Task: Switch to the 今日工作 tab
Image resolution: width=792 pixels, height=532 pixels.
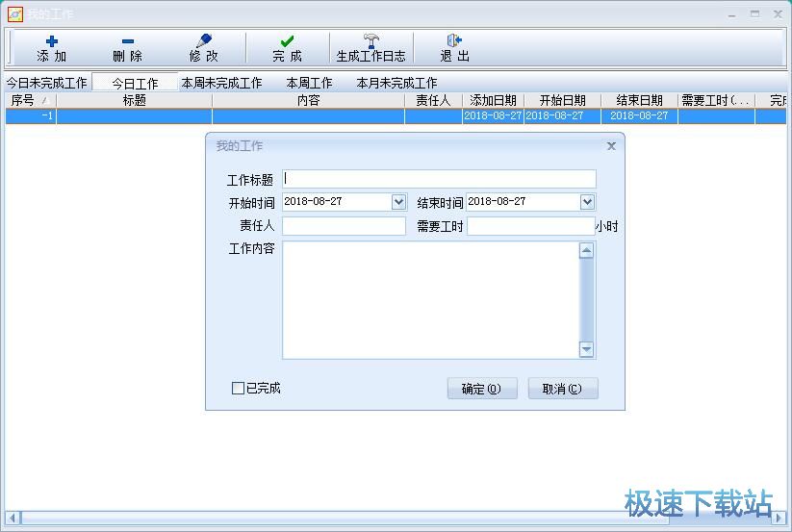Action: 135,83
